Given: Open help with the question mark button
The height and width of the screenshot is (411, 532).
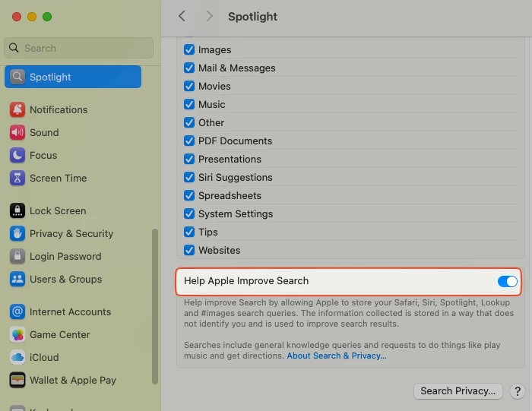Looking at the screenshot, I should [518, 391].
